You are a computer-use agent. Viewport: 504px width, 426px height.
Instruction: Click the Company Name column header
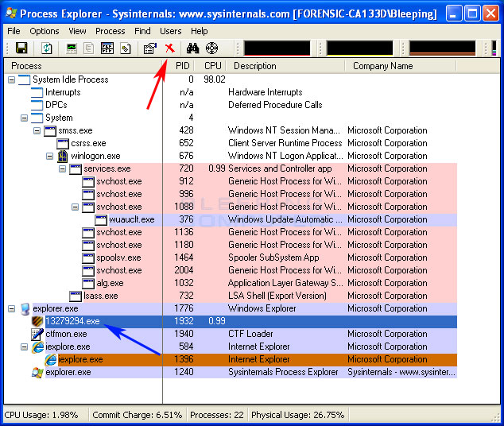[382, 66]
